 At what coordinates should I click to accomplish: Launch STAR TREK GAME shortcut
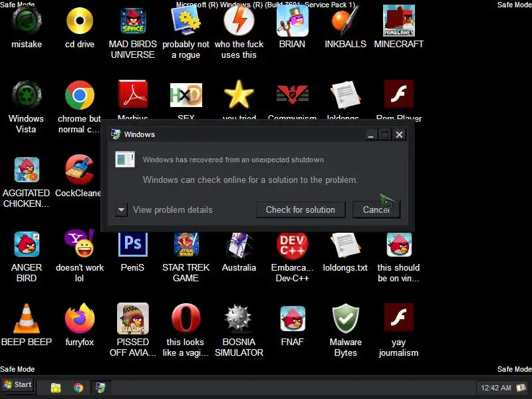click(x=186, y=244)
